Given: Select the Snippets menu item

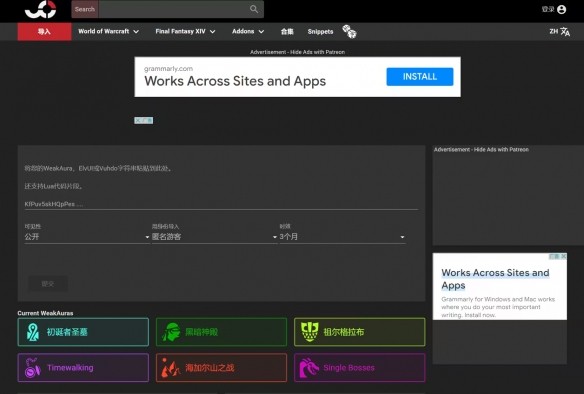Looking at the screenshot, I should point(320,32).
